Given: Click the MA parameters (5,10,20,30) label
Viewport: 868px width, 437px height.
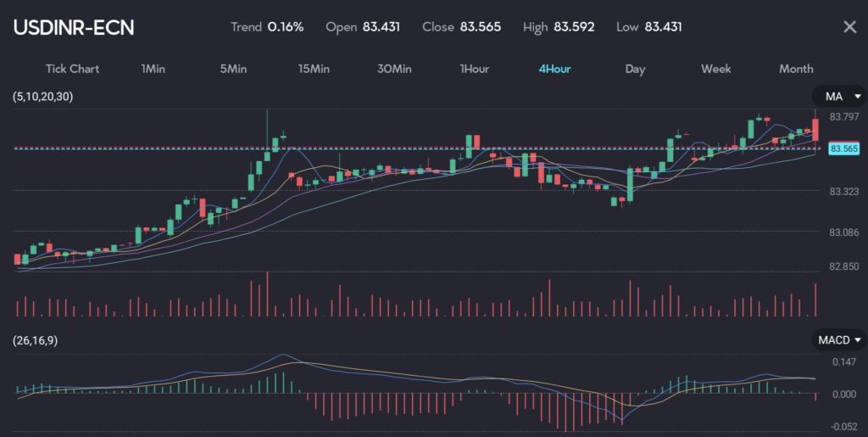Looking at the screenshot, I should [x=42, y=97].
